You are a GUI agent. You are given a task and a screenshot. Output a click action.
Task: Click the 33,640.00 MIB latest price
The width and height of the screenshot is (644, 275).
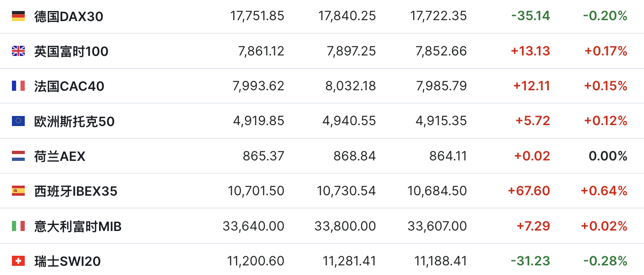[x=253, y=226]
